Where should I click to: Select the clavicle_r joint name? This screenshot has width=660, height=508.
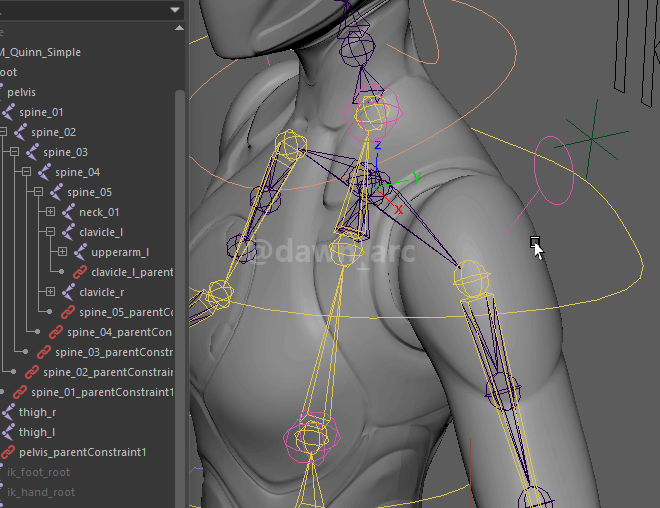pyautogui.click(x=102, y=292)
